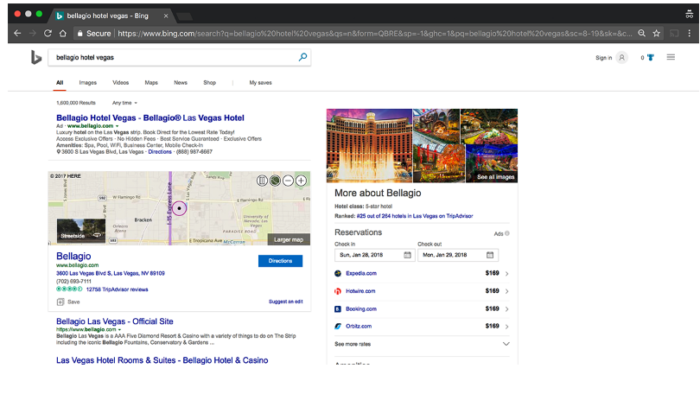Open the Expedia.com rate arrow
The image size is (700, 394).
pyautogui.click(x=507, y=274)
